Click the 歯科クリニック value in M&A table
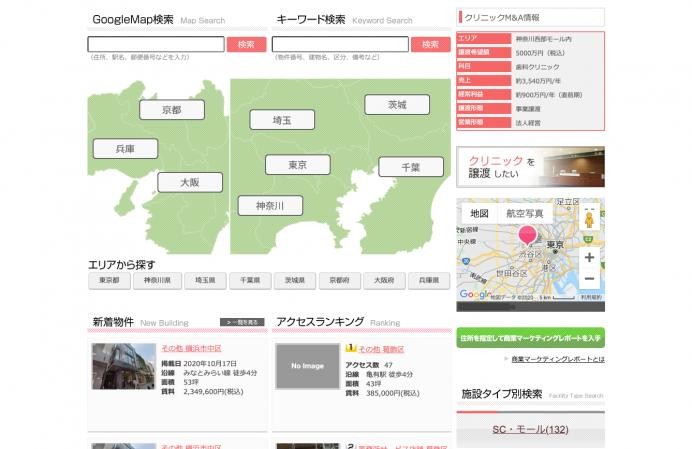692x449 pixels. 538,67
